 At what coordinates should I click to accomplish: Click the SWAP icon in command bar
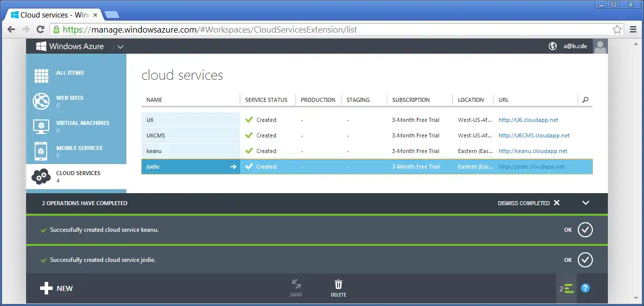pyautogui.click(x=296, y=284)
